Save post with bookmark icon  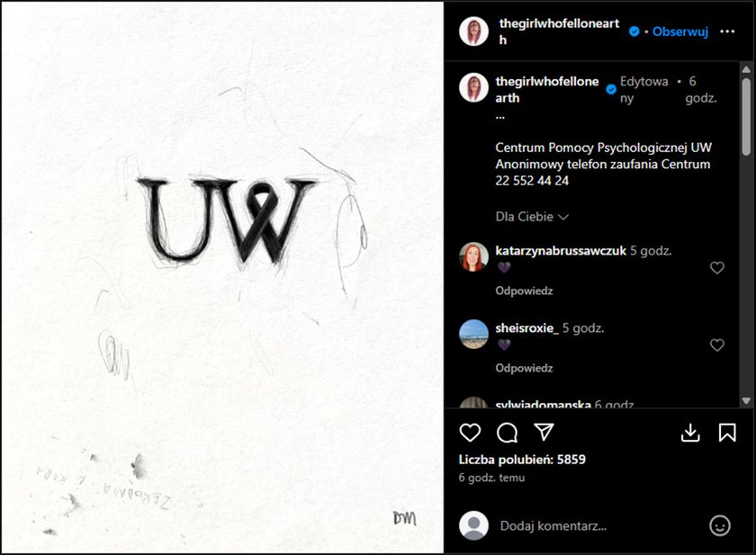coord(727,432)
